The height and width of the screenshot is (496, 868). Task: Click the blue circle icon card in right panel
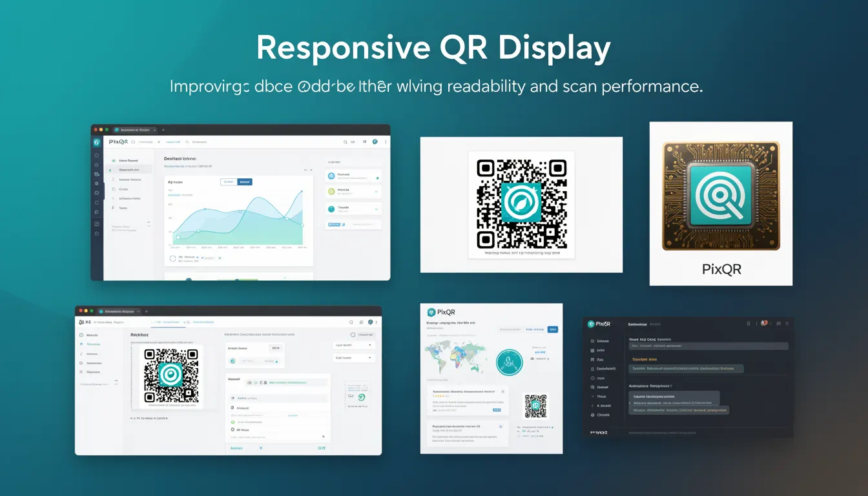click(x=353, y=176)
